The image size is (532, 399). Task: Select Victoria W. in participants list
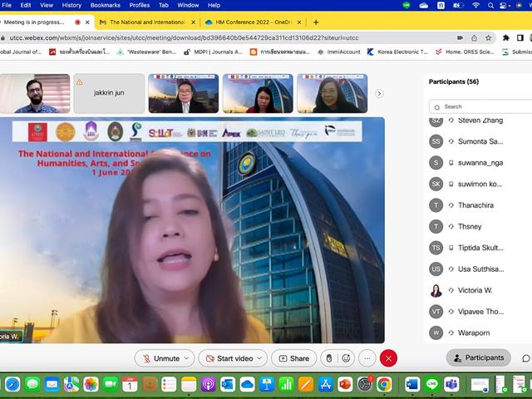coord(480,290)
